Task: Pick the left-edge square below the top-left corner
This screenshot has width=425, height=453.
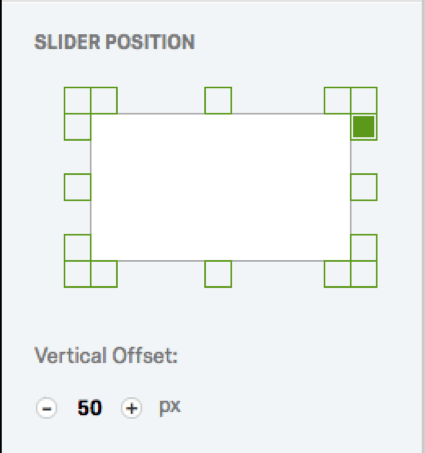Action: click(77, 127)
